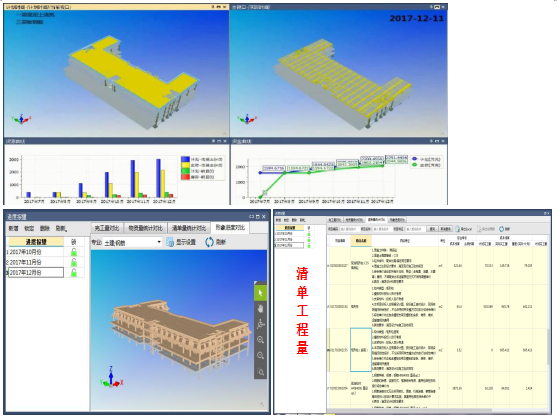Select the 2017年11月份 progress report row

pyautogui.click(x=35, y=262)
